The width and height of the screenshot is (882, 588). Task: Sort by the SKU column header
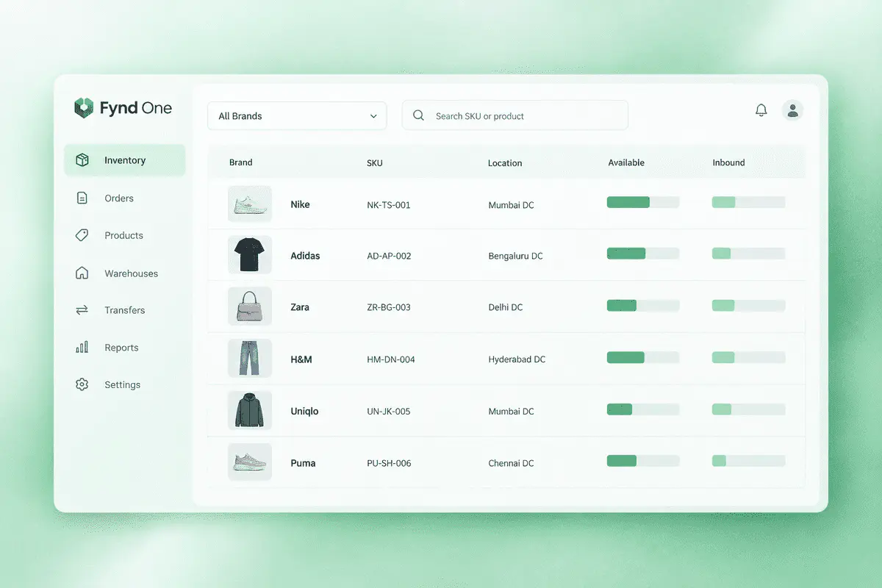(x=375, y=162)
